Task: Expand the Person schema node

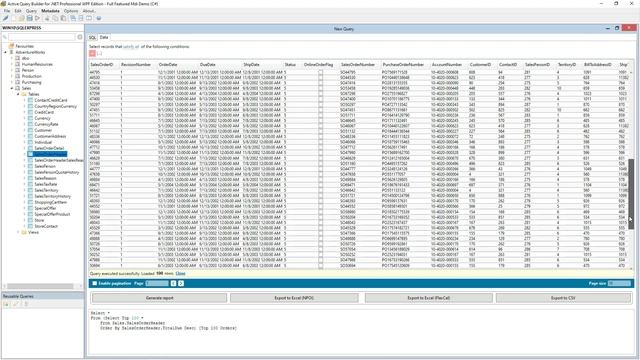Action: tap(12, 70)
